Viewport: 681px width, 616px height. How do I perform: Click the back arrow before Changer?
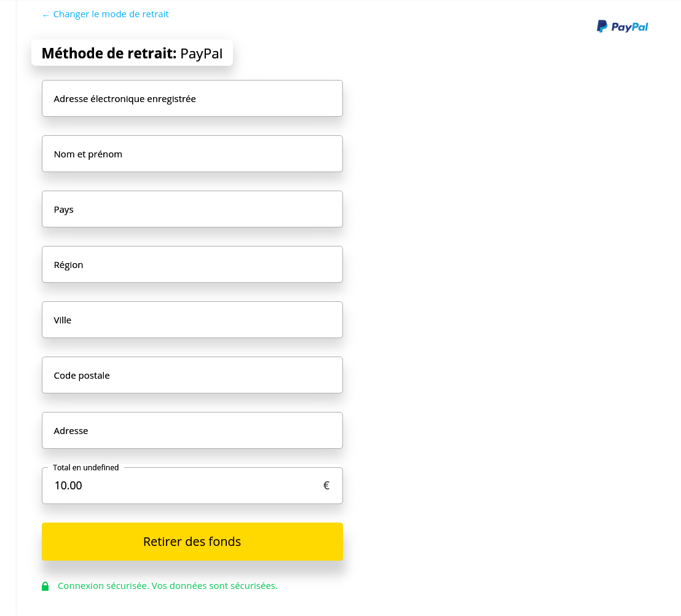click(x=45, y=15)
